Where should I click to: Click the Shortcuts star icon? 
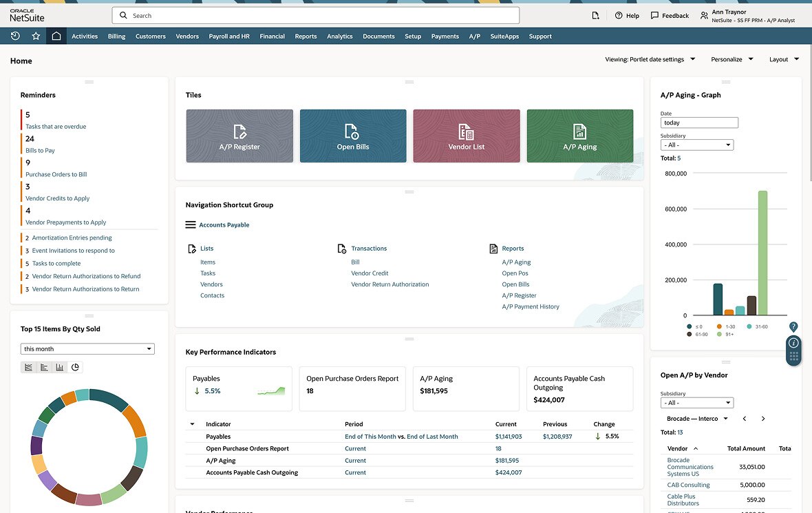36,36
